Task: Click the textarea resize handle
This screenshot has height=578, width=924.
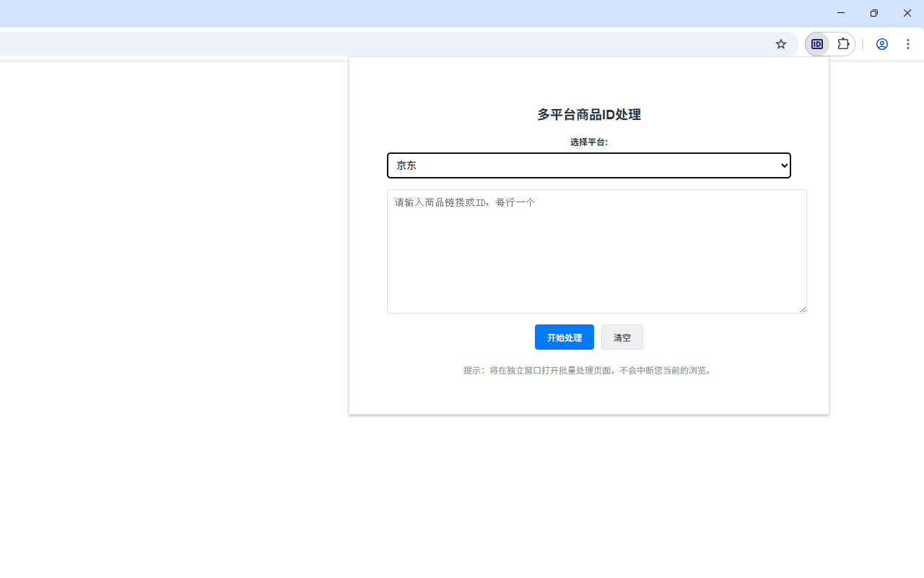Action: (x=803, y=309)
